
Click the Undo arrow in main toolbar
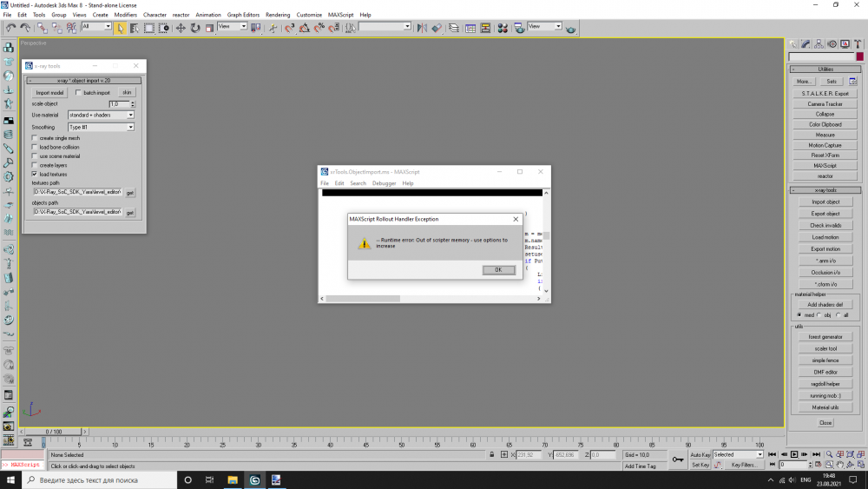10,28
